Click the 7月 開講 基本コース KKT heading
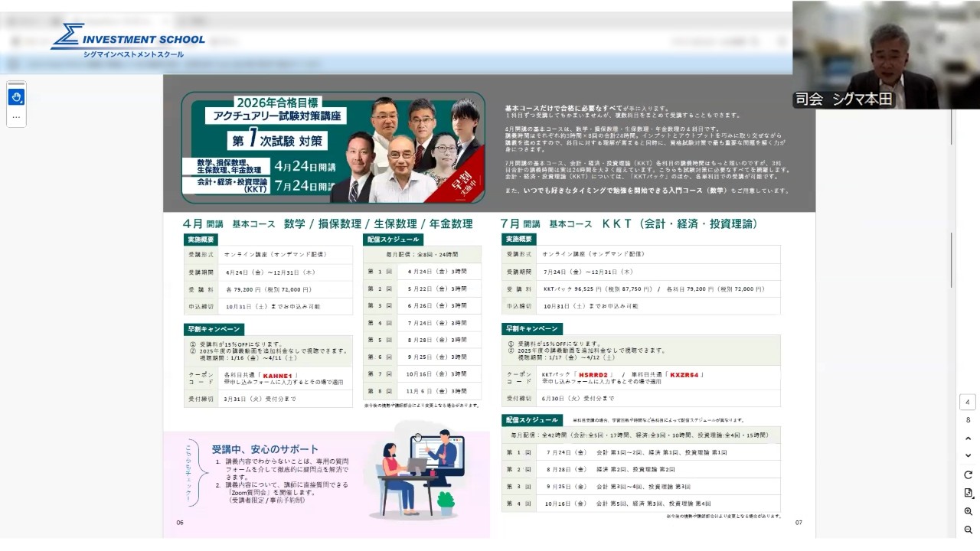The width and height of the screenshot is (980, 551). (629, 224)
